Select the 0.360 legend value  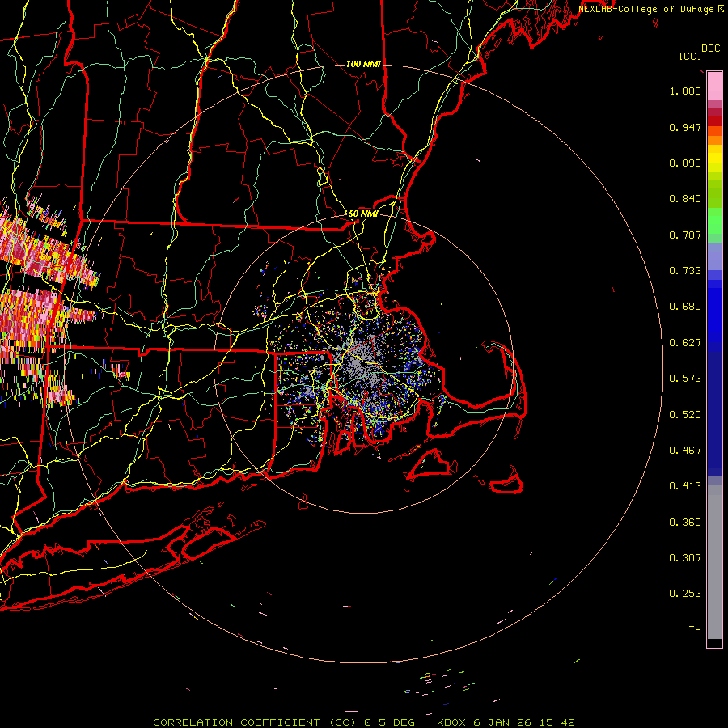point(685,523)
